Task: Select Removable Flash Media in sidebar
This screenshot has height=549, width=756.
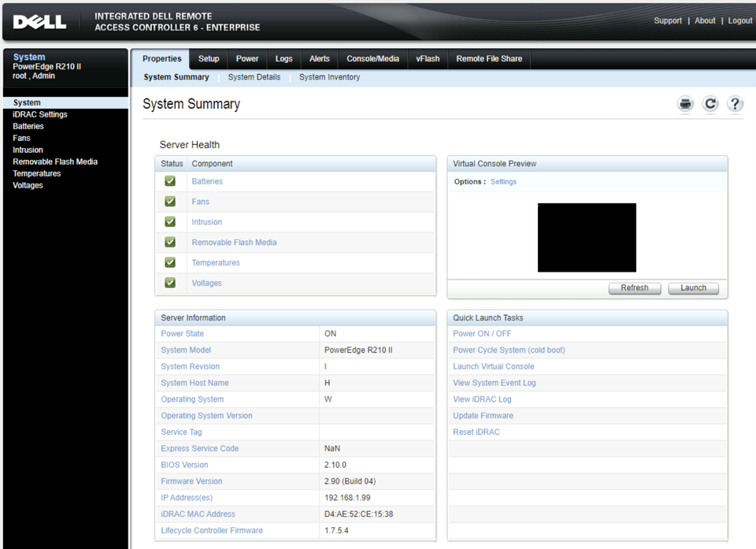Action: [x=55, y=161]
